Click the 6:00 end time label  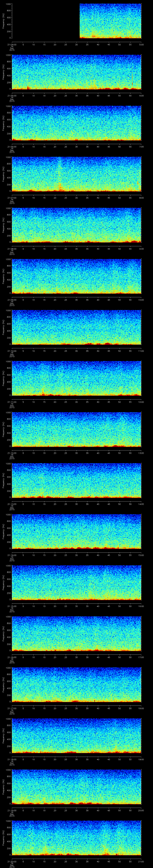[141, 96]
